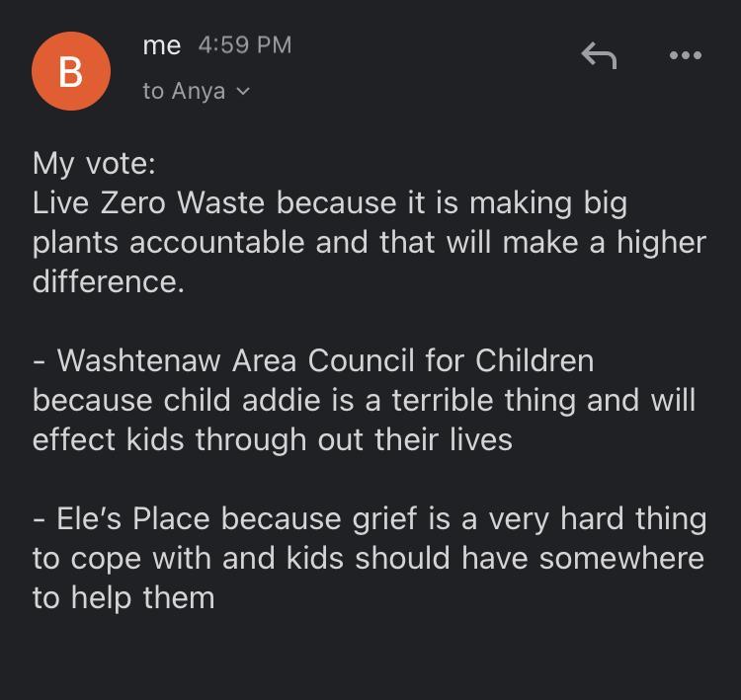Click the word "difference."
This screenshot has width=741, height=700.
(x=109, y=282)
